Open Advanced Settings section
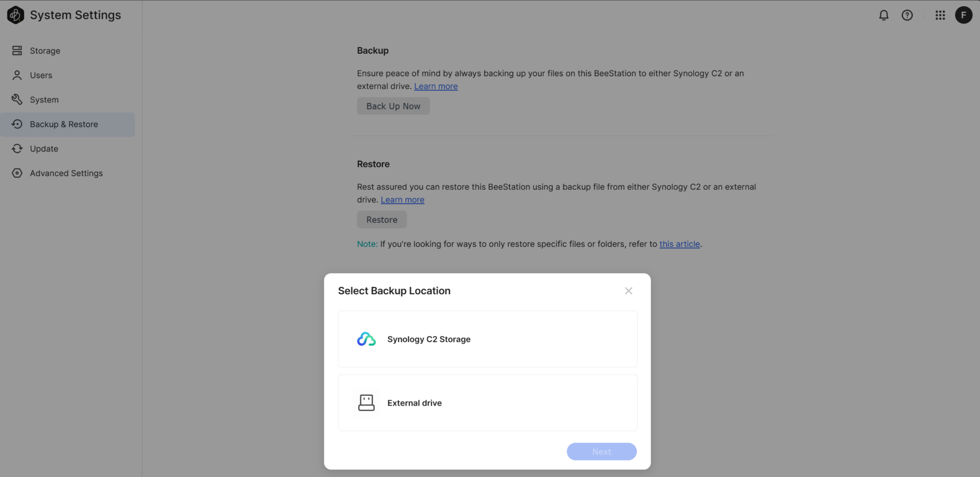 [x=67, y=173]
